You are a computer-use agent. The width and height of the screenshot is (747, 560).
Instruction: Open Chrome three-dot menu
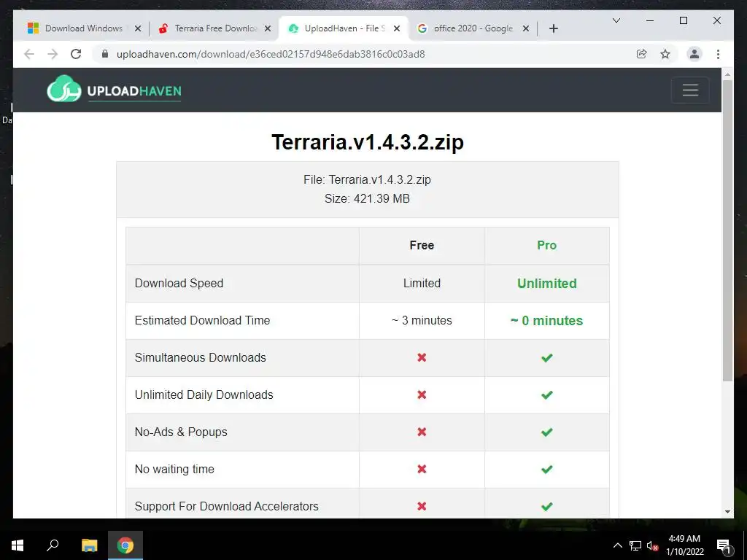click(718, 54)
